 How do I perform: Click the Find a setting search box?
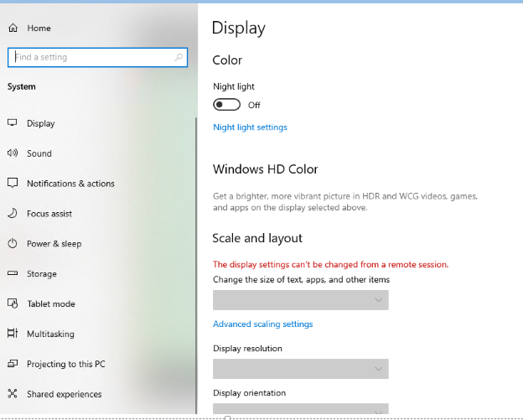[x=97, y=57]
